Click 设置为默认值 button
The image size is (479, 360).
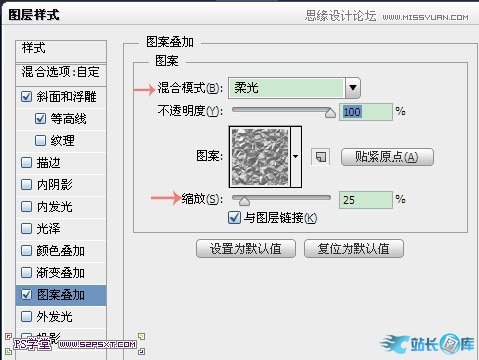coord(246,249)
